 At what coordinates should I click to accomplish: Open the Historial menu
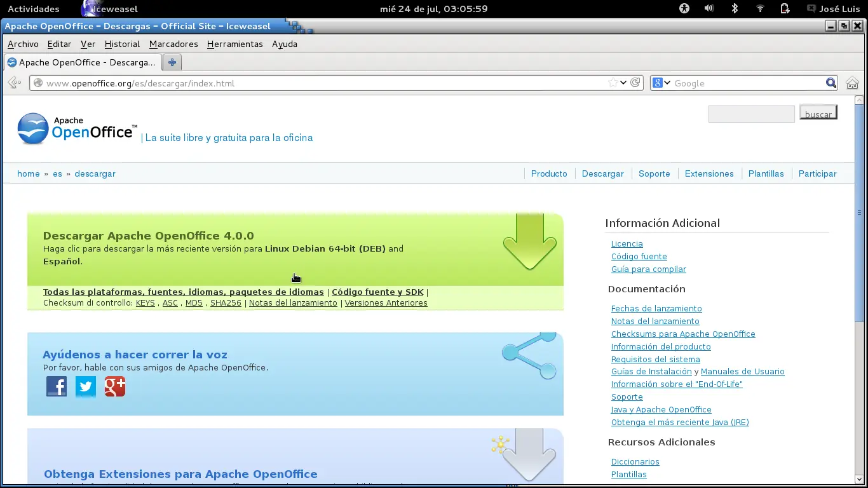(x=122, y=44)
